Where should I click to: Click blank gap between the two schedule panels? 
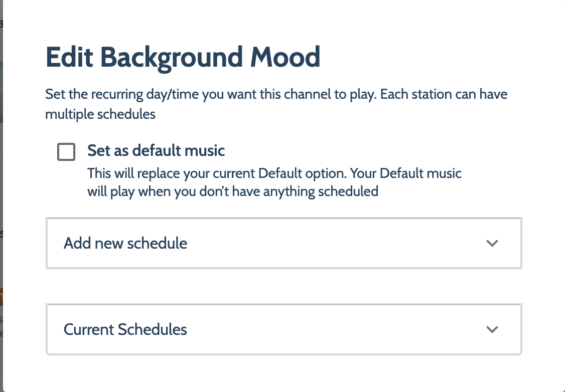tap(284, 286)
